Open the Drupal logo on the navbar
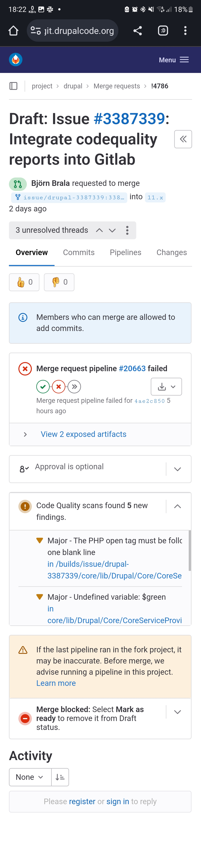The image size is (201, 868). coord(15,60)
